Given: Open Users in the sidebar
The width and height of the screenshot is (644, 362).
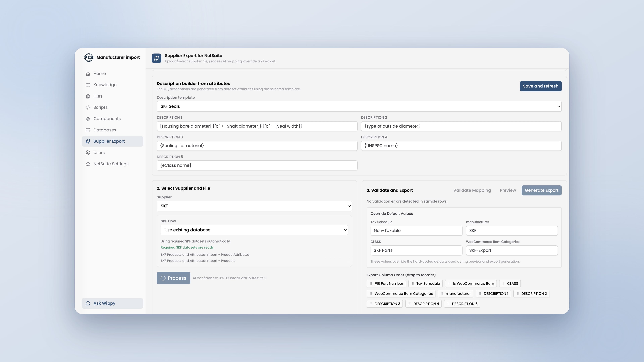Looking at the screenshot, I should point(112,153).
